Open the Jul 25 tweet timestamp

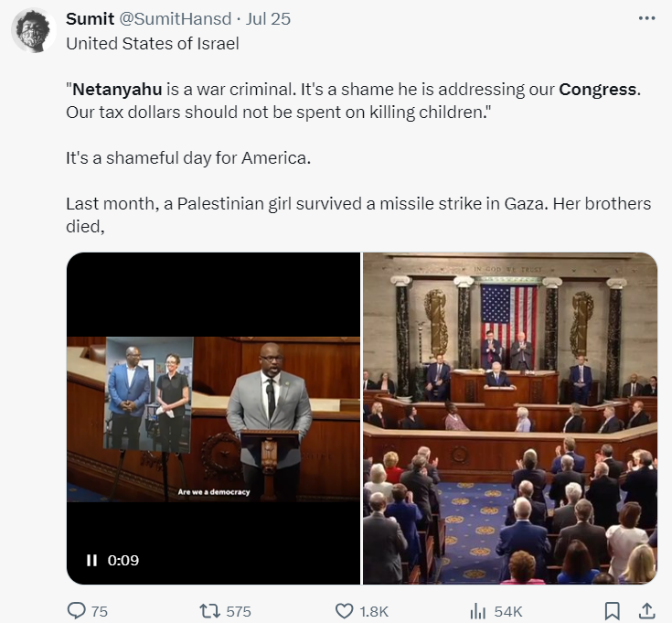[x=268, y=18]
